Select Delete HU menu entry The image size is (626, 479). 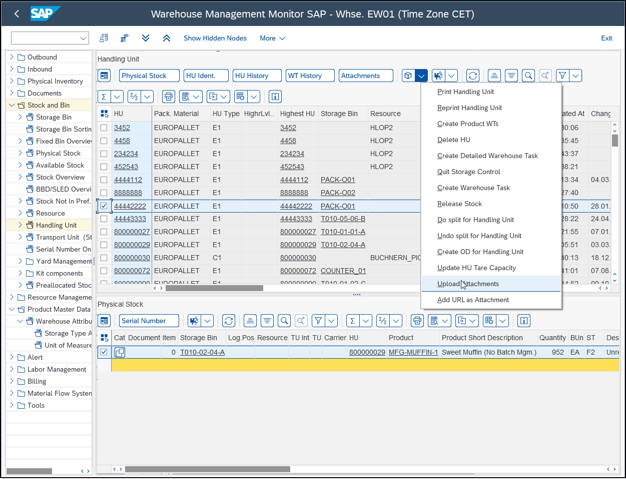(x=454, y=140)
